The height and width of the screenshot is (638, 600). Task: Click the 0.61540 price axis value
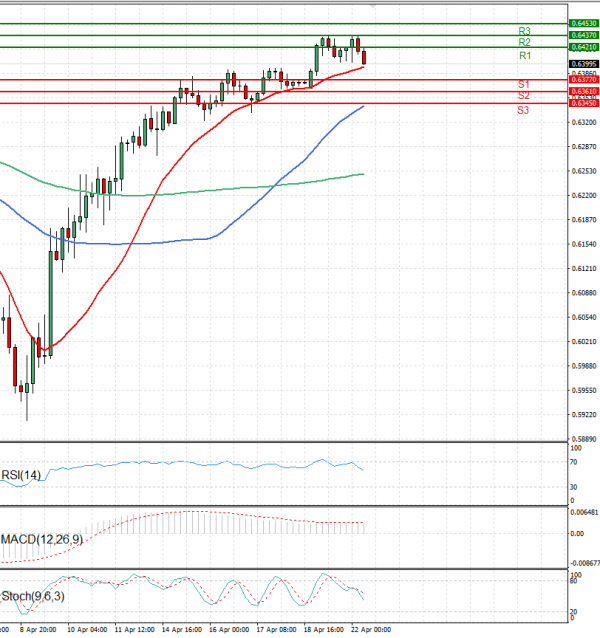click(584, 244)
